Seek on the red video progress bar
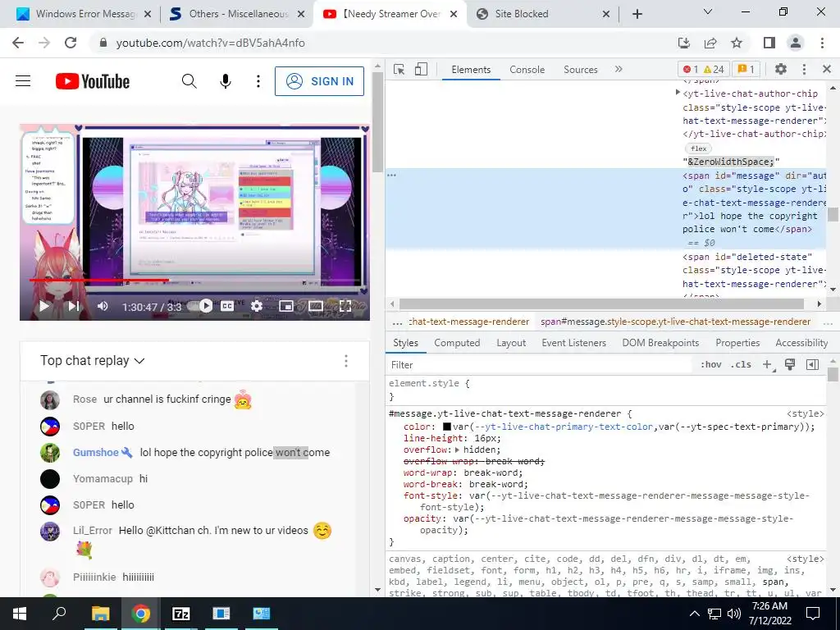 (194, 280)
